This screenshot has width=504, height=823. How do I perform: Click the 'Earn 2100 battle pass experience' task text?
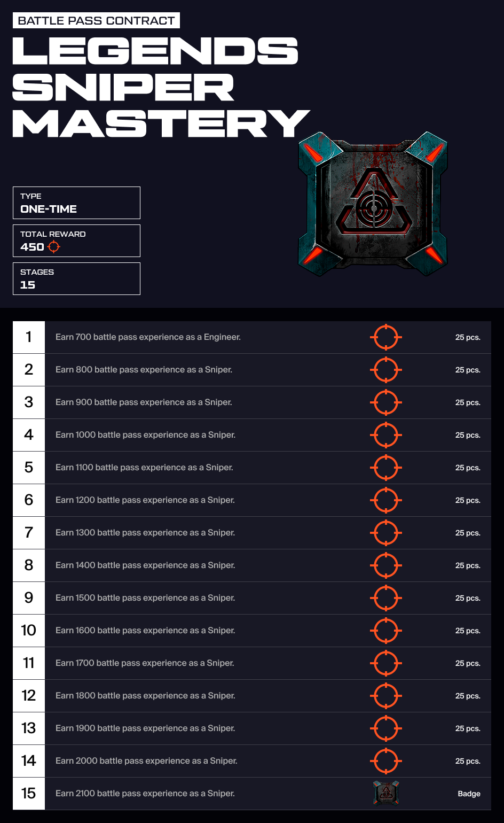145,794
